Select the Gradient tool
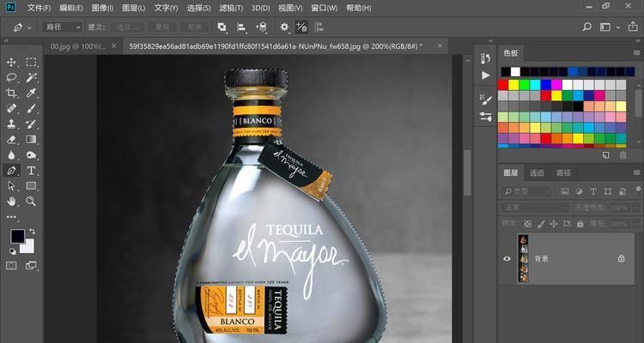The height and width of the screenshot is (343, 644). (x=31, y=140)
